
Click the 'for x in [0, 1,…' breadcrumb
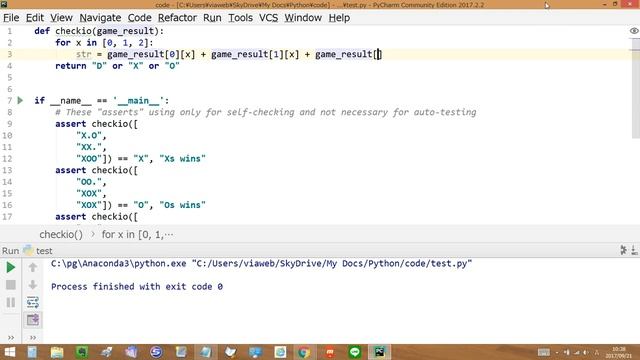click(x=137, y=235)
